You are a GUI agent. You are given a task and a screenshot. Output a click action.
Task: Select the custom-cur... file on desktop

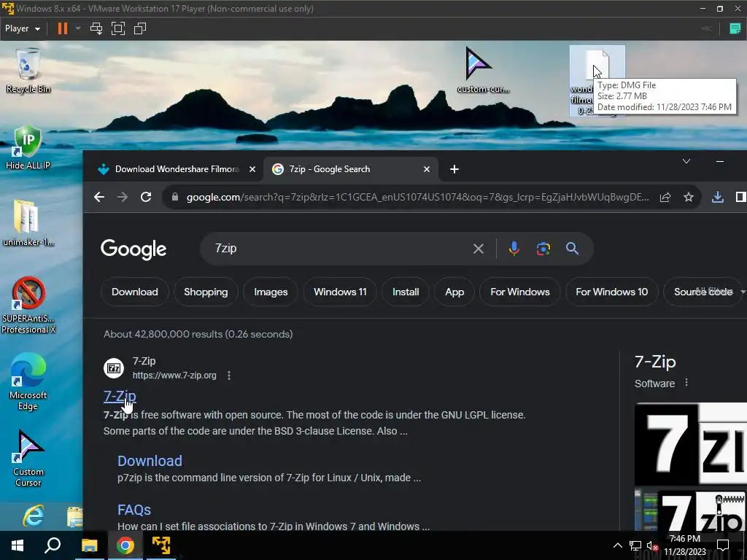(482, 70)
